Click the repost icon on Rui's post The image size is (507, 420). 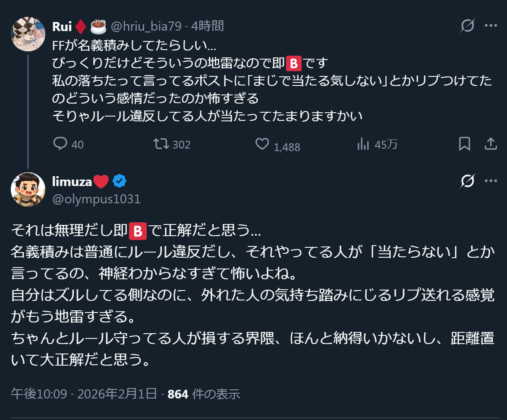(162, 144)
